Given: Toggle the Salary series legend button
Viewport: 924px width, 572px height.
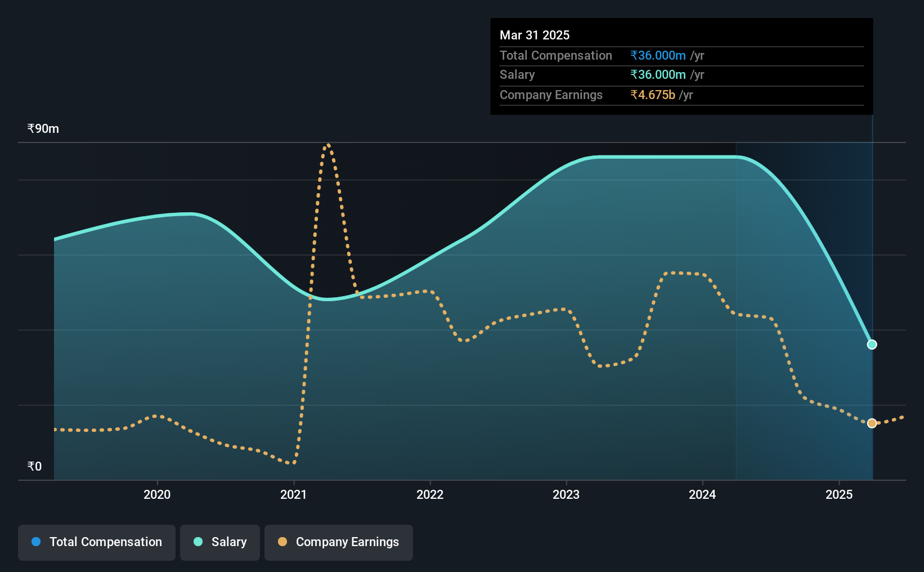Looking at the screenshot, I should (220, 542).
